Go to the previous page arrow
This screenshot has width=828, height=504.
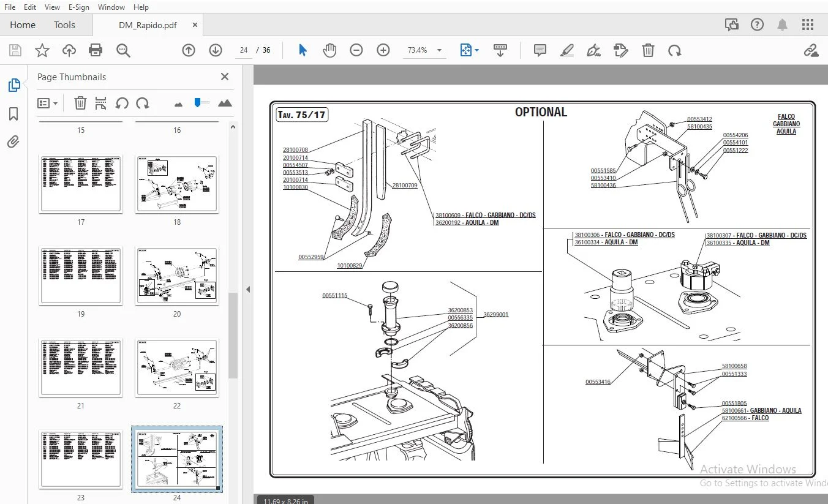click(x=189, y=50)
